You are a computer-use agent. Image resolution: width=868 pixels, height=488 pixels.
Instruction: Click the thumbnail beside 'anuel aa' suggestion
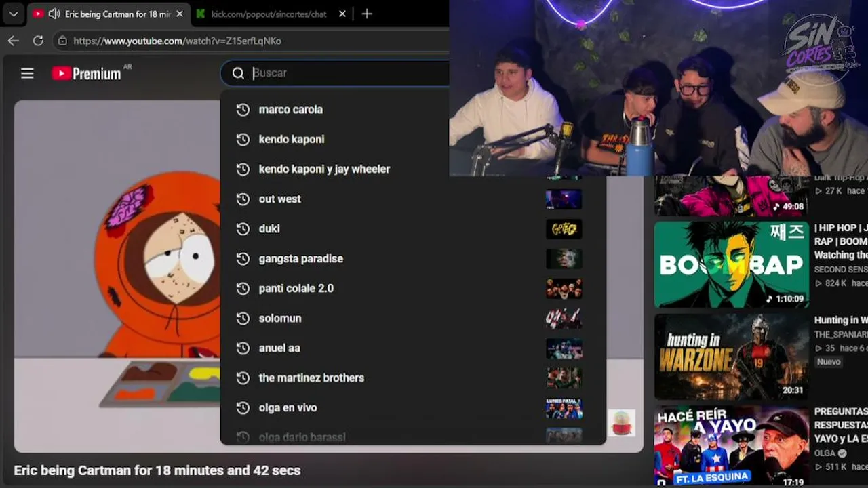pos(564,348)
